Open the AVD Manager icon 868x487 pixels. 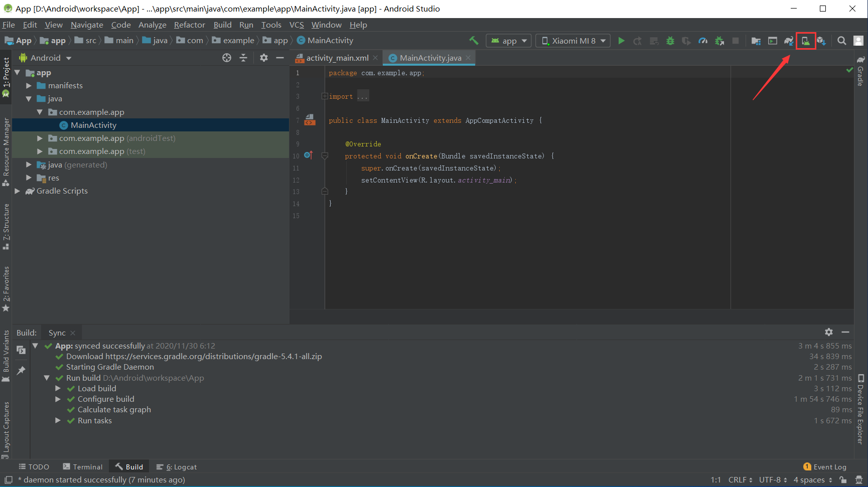[805, 41]
